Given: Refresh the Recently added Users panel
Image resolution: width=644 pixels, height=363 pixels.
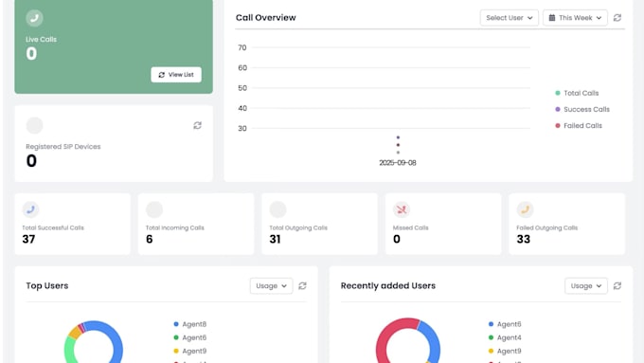Looking at the screenshot, I should pyautogui.click(x=617, y=285).
